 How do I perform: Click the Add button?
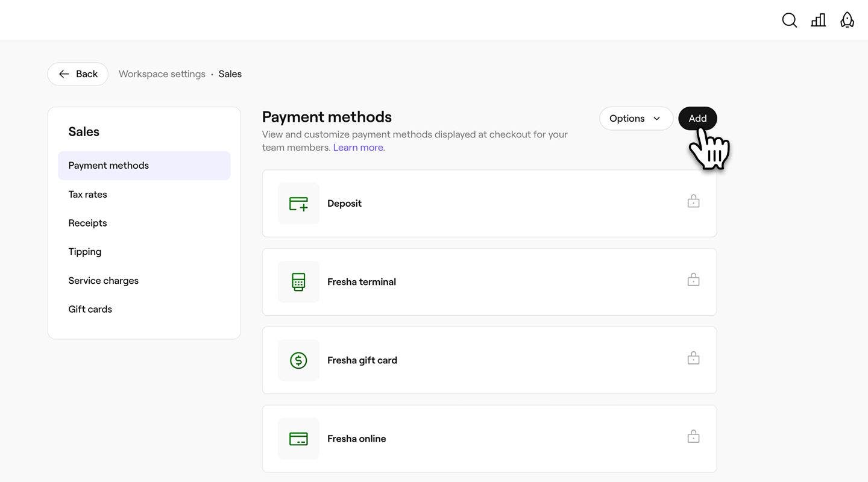tap(697, 119)
